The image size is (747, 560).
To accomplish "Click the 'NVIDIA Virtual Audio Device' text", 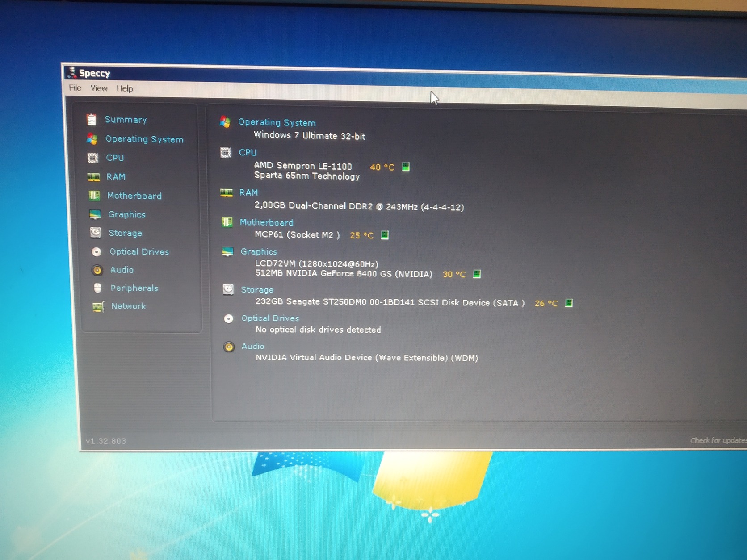I will point(367,358).
